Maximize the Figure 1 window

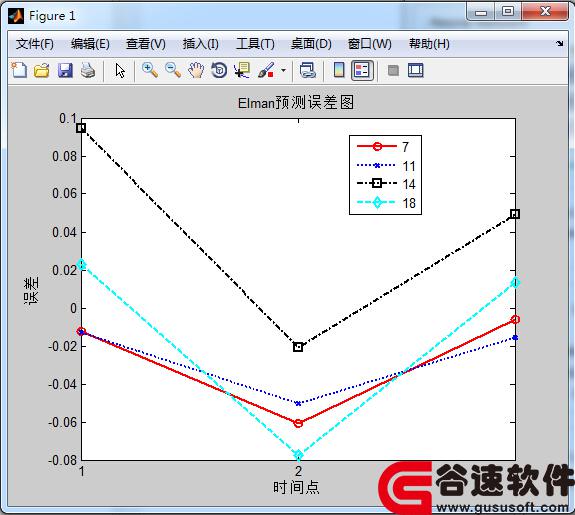(x=508, y=12)
